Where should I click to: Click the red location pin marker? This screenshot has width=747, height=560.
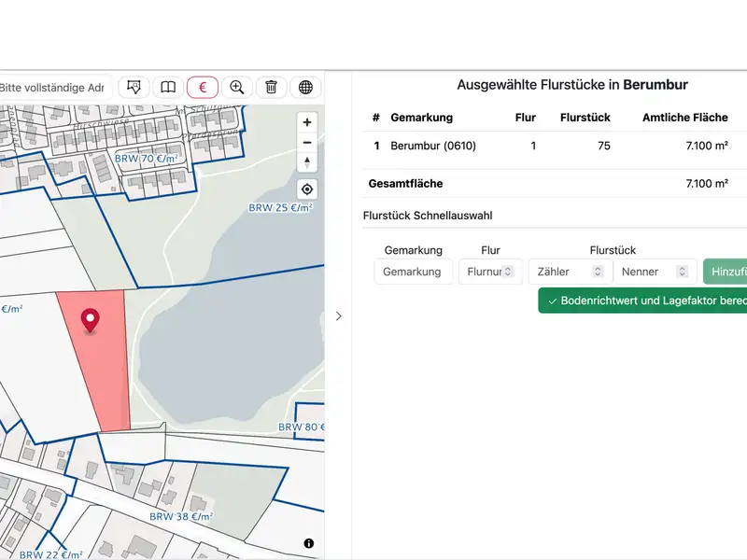pyautogui.click(x=90, y=320)
